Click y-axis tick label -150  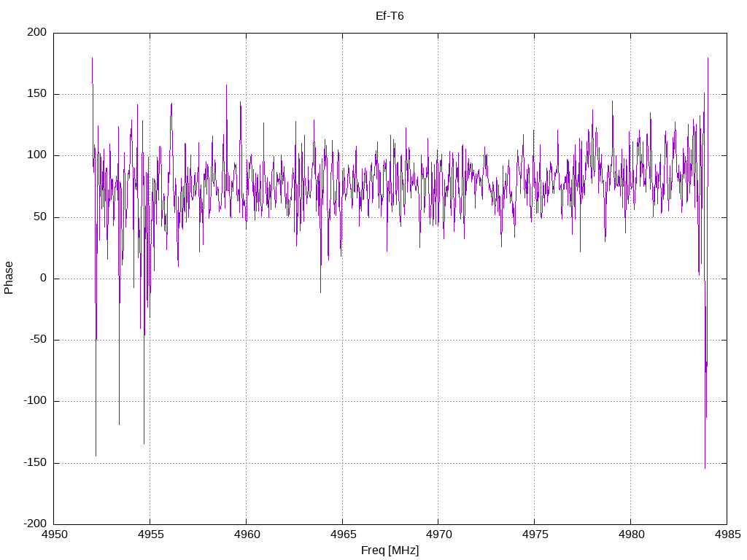[x=35, y=462]
